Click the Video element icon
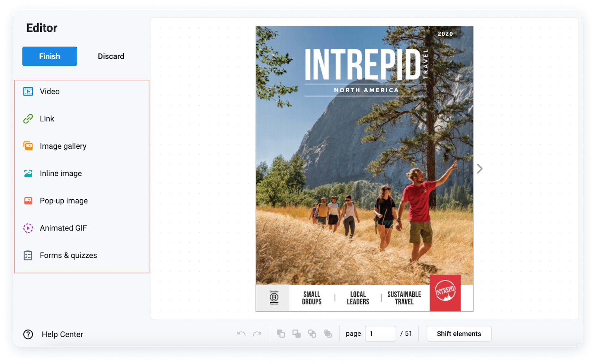The height and width of the screenshot is (364, 596). [x=28, y=91]
